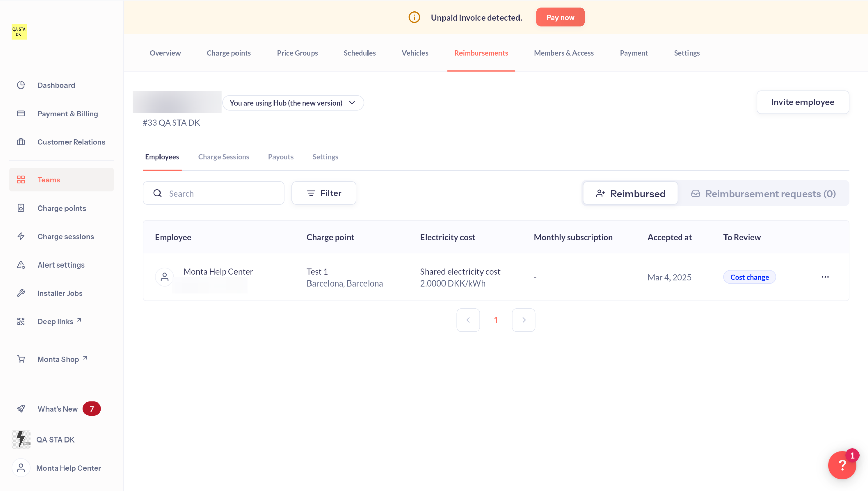Open the help question mark bubble
The height and width of the screenshot is (491, 868).
click(x=842, y=465)
